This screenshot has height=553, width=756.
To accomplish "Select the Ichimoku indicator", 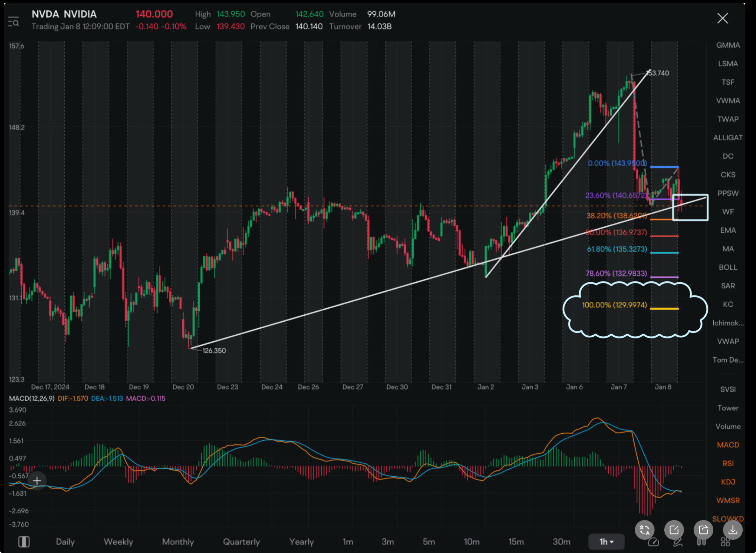I will pos(728,323).
